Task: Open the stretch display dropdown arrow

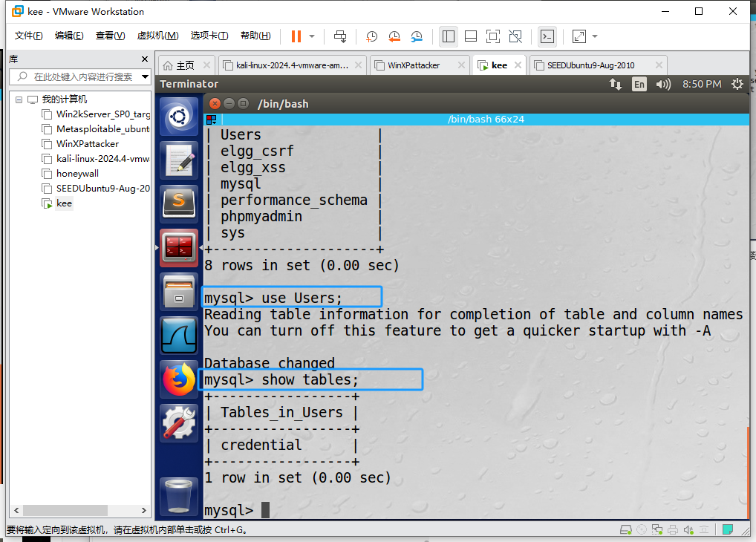Action: coord(595,36)
